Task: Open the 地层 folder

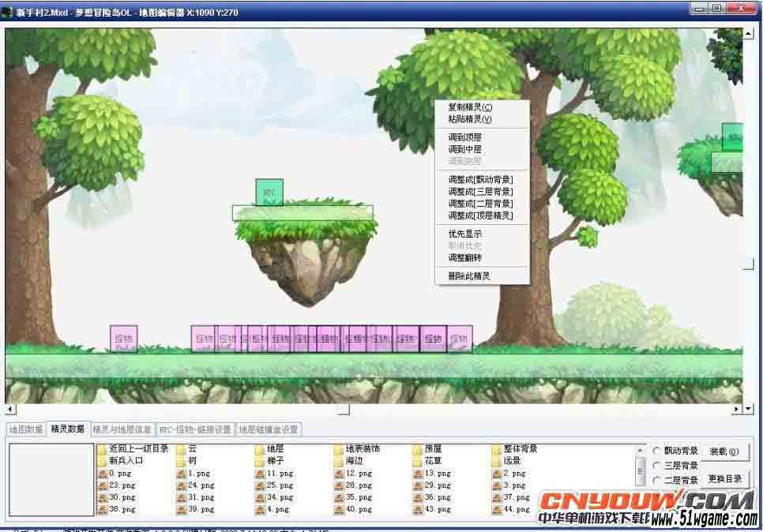Action: [269, 448]
